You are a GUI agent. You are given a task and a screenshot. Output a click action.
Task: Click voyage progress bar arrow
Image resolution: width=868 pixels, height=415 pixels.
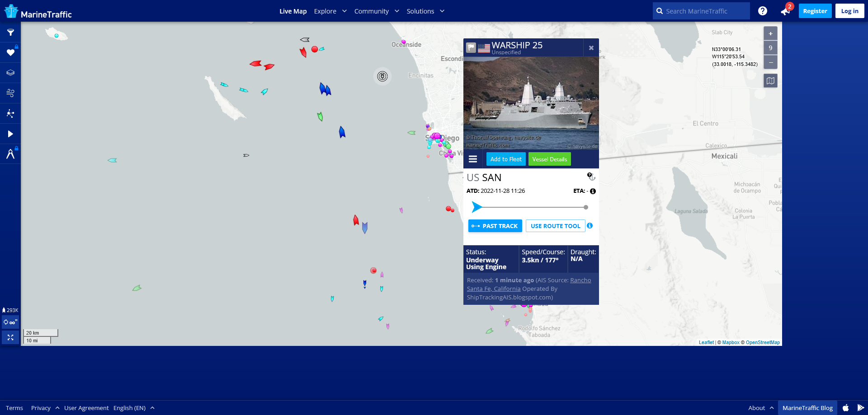pyautogui.click(x=477, y=207)
